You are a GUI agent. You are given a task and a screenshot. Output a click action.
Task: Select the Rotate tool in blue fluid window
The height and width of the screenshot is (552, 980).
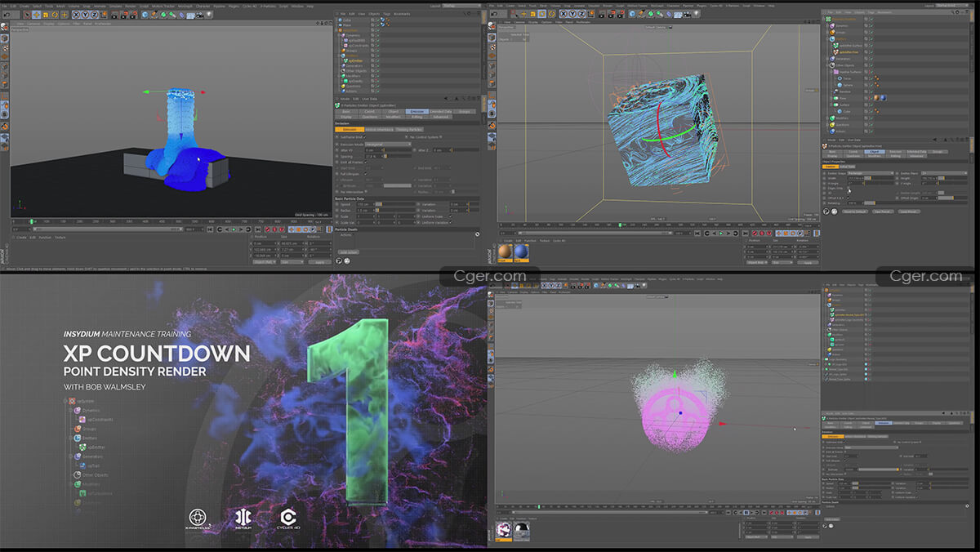[55, 15]
